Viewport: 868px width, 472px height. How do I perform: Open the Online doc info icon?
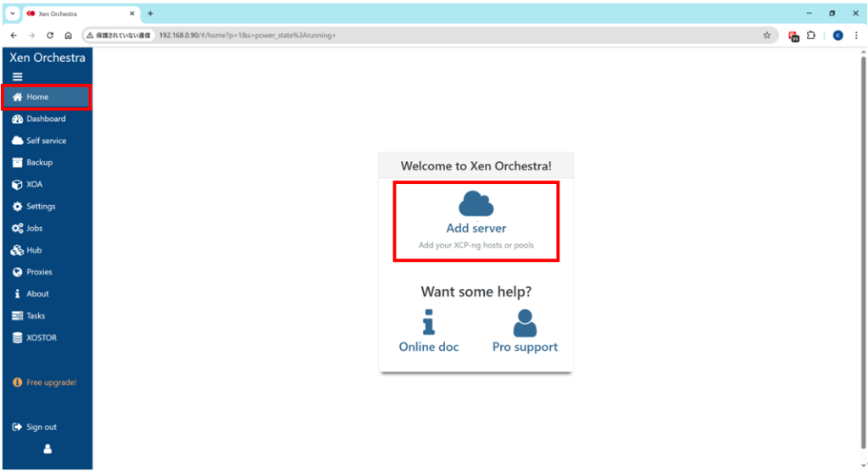[x=429, y=322]
